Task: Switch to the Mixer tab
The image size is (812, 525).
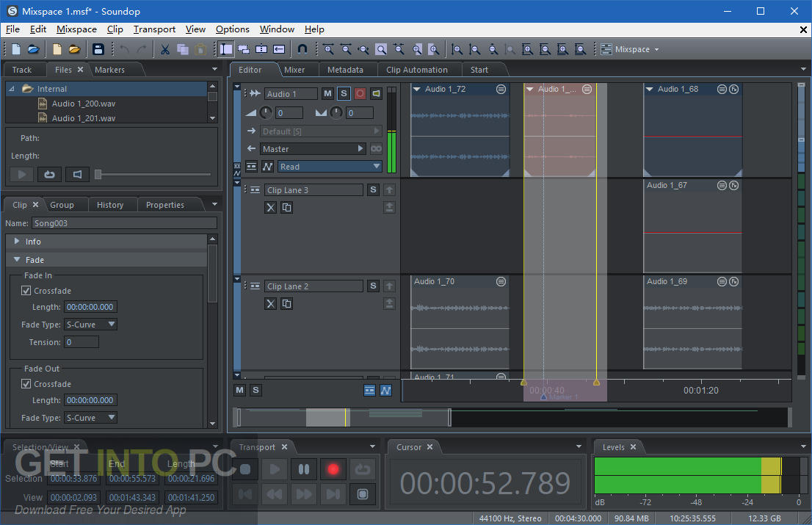Action: click(294, 70)
